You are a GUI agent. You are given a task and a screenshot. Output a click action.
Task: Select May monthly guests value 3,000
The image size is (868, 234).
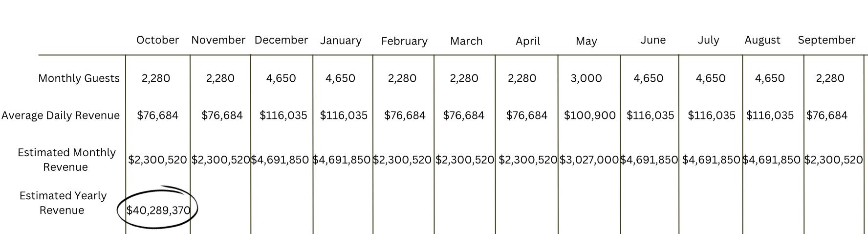[586, 78]
